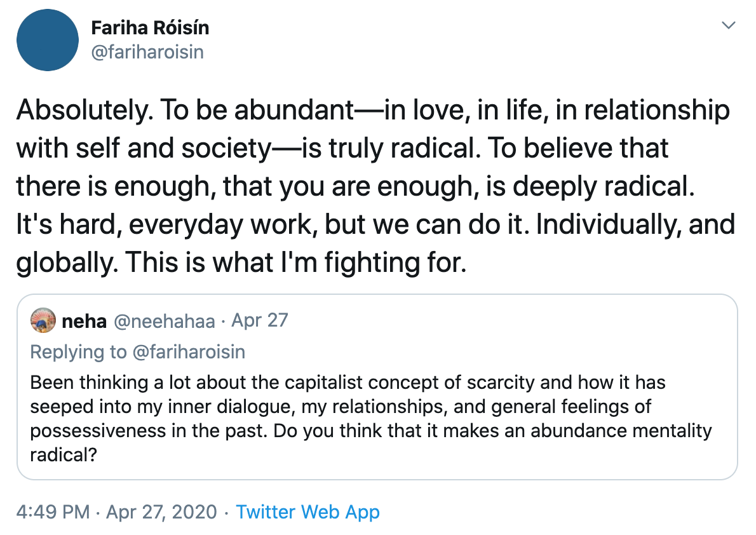This screenshot has width=756, height=535.
Task: Click the @neehahaa handle
Action: [x=165, y=322]
